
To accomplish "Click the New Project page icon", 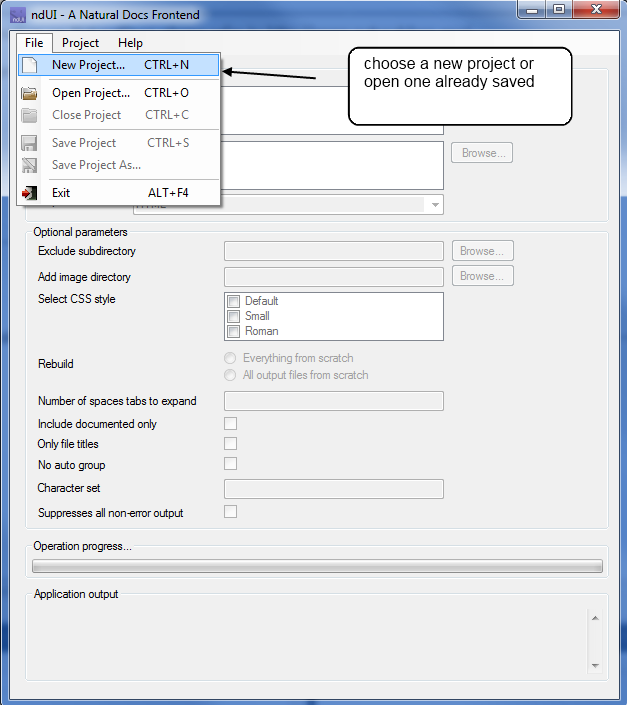I will tap(30, 65).
